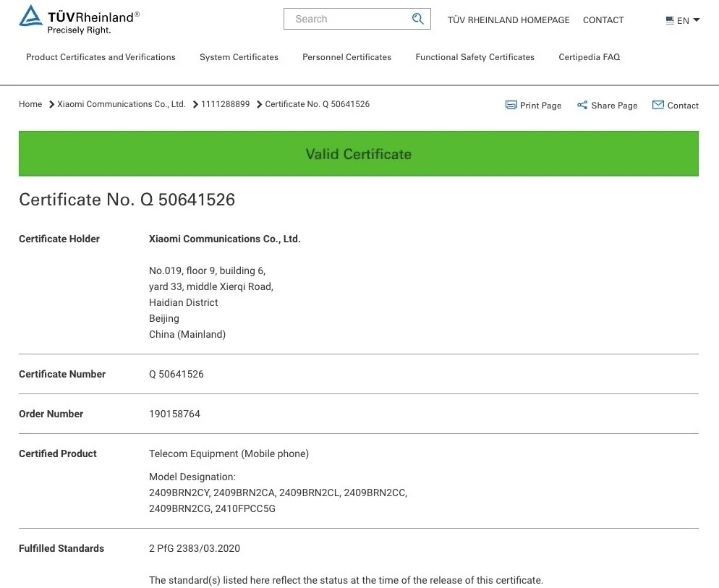Click the Q 50641526 certificate number value
The width and height of the screenshot is (719, 588).
(176, 374)
